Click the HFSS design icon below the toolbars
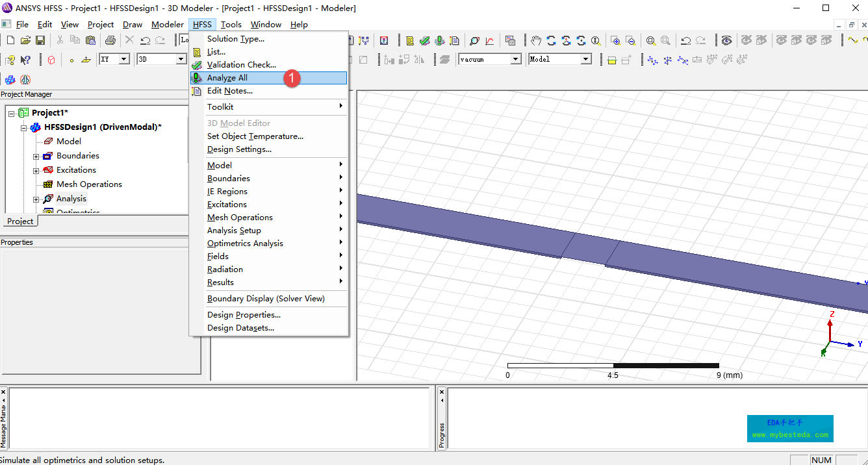Screen dimensions: 868x465 coord(10,80)
